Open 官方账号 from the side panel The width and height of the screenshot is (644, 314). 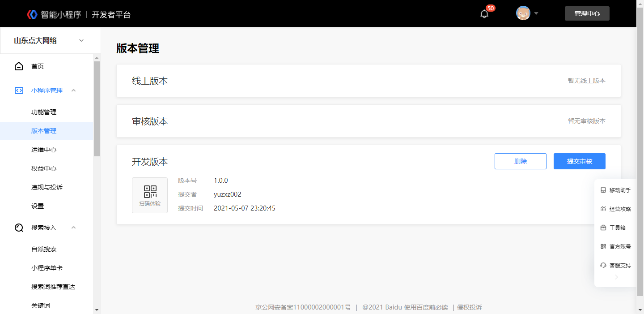[x=615, y=247]
